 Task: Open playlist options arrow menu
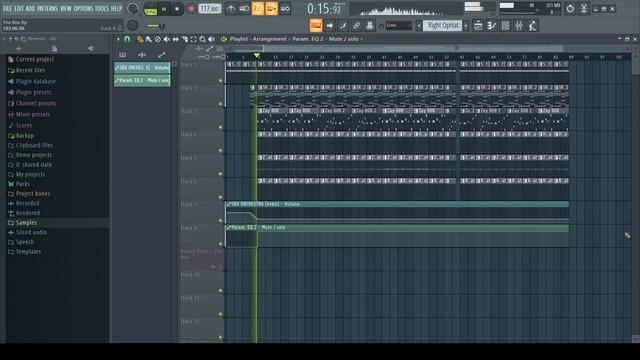[x=118, y=39]
